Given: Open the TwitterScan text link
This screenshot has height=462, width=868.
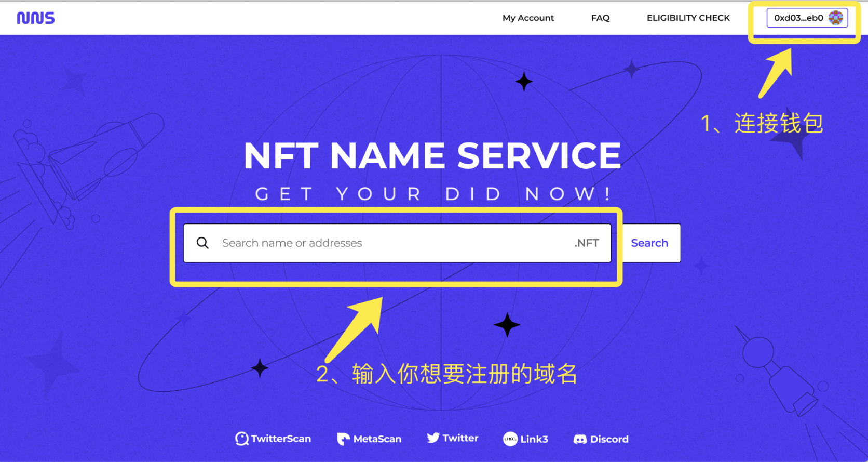Looking at the screenshot, I should (281, 439).
